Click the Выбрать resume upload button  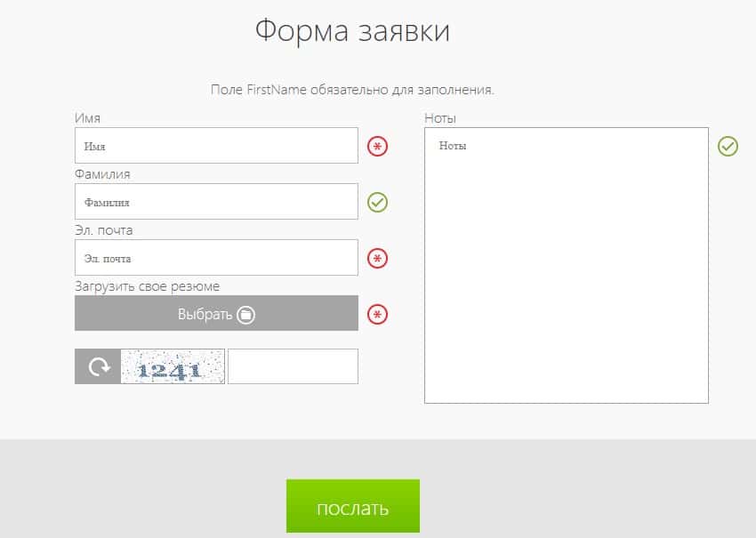click(216, 313)
